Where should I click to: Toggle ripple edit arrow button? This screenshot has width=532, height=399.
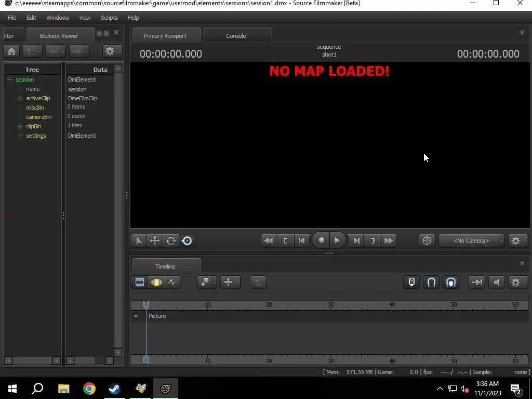pyautogui.click(x=477, y=282)
